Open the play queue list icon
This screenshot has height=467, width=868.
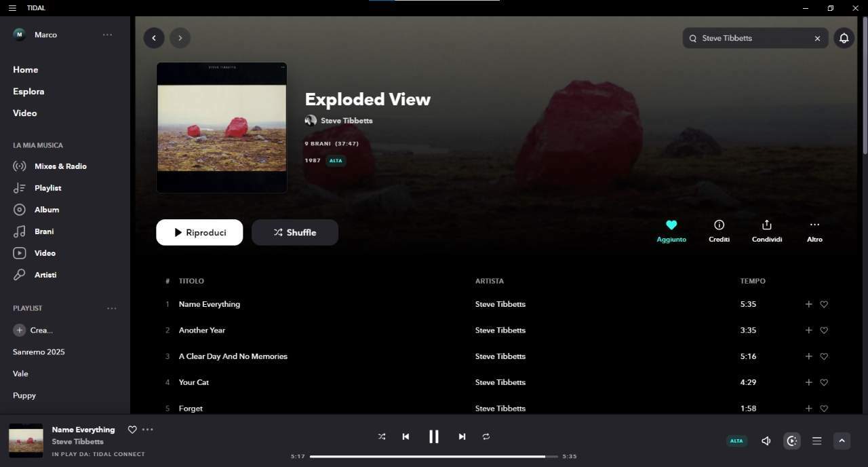tap(816, 441)
